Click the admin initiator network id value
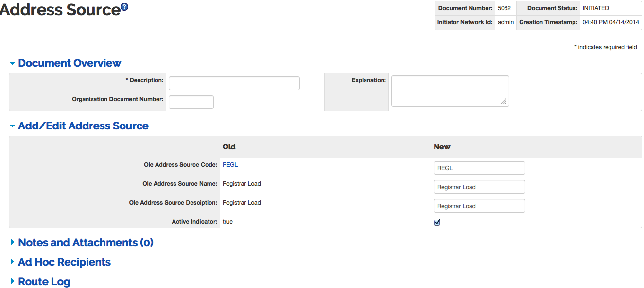The height and width of the screenshot is (288, 644). (x=505, y=22)
